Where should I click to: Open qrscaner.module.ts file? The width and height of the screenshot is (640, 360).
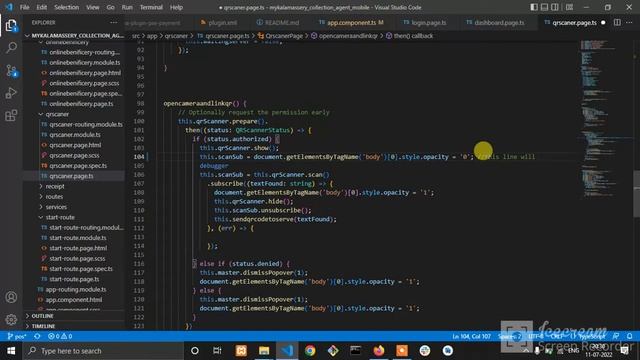coord(75,135)
